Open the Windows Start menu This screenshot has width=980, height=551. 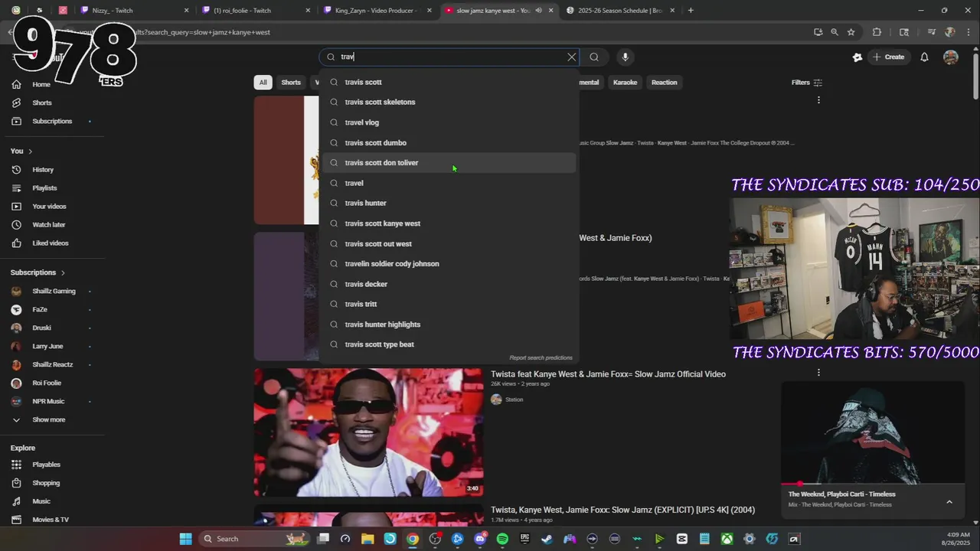coord(185,539)
